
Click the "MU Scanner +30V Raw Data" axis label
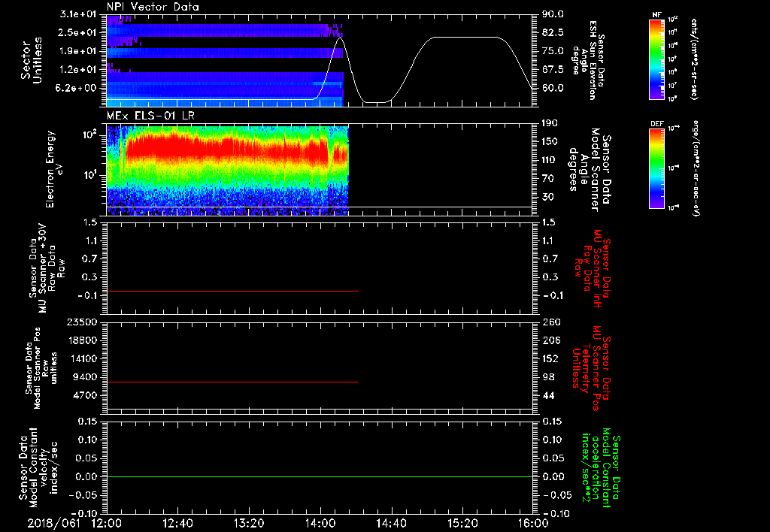(x=47, y=268)
